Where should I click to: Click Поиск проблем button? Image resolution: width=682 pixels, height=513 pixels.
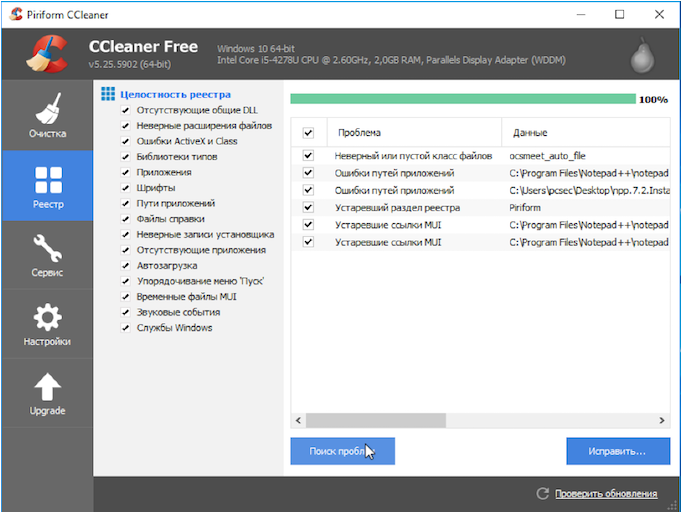pos(343,451)
